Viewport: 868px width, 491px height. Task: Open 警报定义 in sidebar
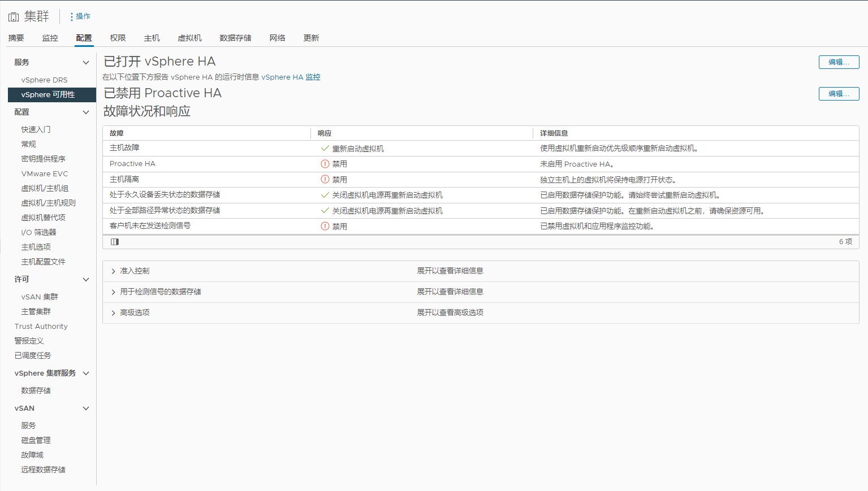[29, 341]
